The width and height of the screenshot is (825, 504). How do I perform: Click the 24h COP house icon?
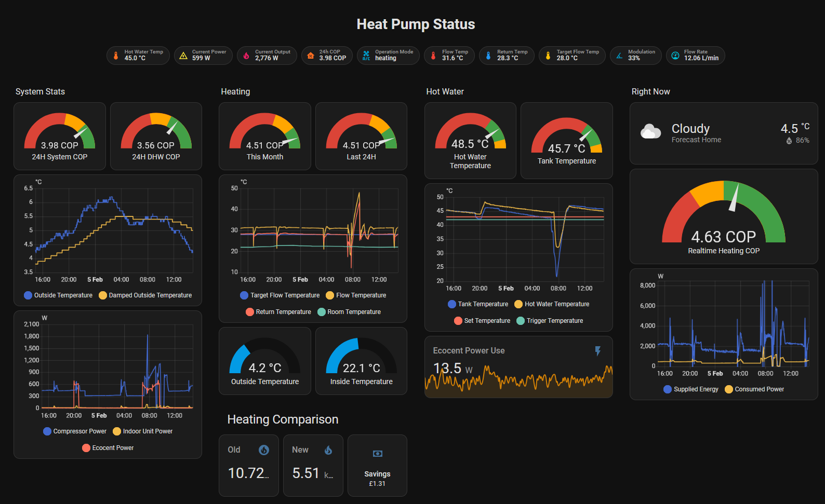[x=311, y=56]
